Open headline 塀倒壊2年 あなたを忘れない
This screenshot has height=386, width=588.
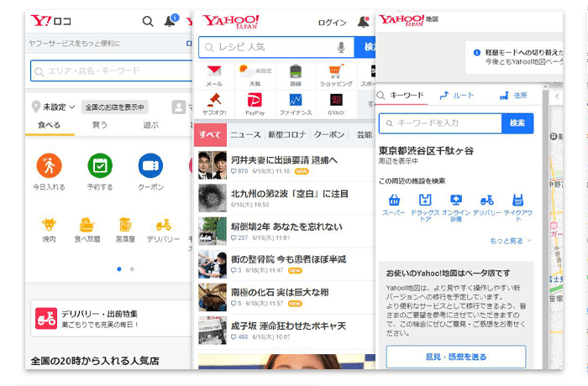287,227
